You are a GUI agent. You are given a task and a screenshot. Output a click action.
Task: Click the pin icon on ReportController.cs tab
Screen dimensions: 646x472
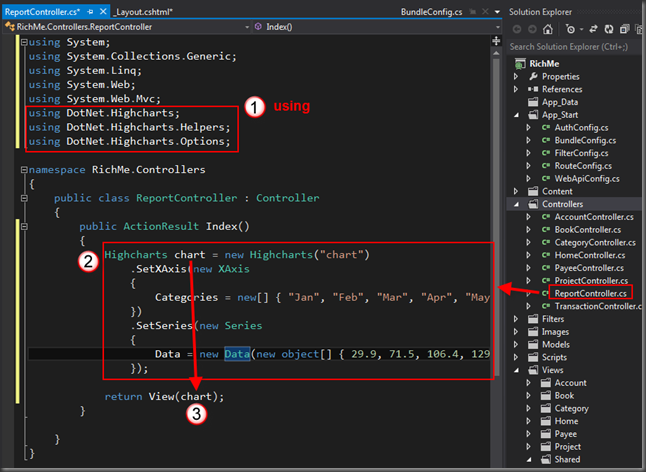click(91, 12)
